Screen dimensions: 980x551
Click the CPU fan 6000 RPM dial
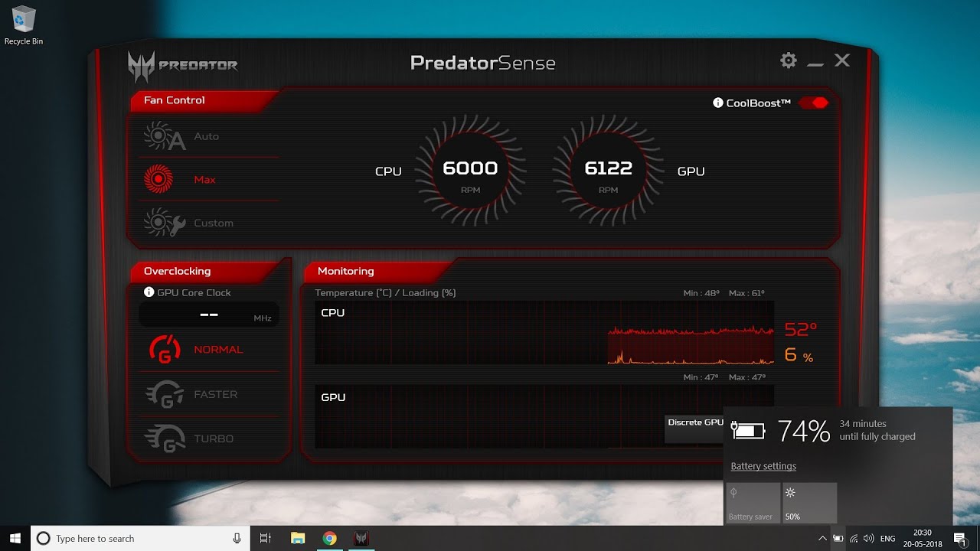(x=470, y=171)
